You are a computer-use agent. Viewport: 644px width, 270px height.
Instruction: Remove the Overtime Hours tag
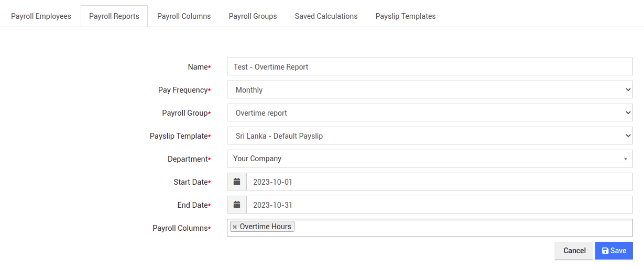pyautogui.click(x=235, y=227)
